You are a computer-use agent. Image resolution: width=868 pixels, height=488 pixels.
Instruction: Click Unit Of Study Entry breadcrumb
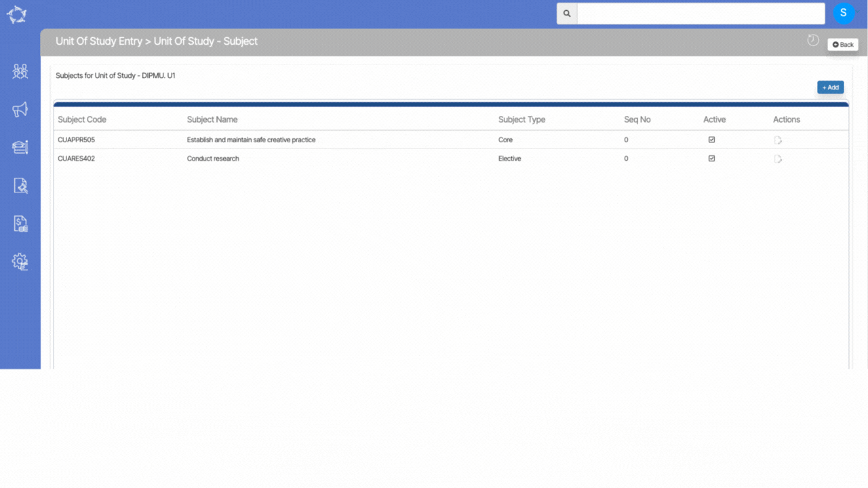tap(99, 41)
